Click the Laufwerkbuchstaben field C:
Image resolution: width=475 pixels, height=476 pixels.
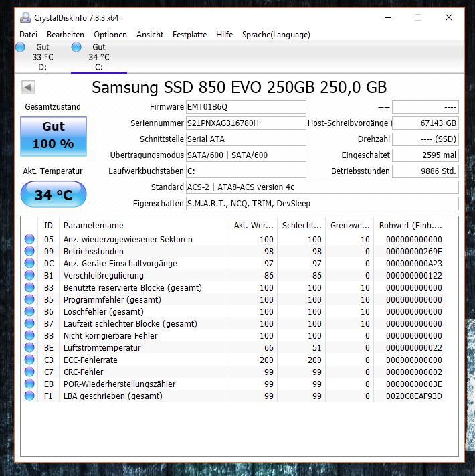tap(246, 171)
